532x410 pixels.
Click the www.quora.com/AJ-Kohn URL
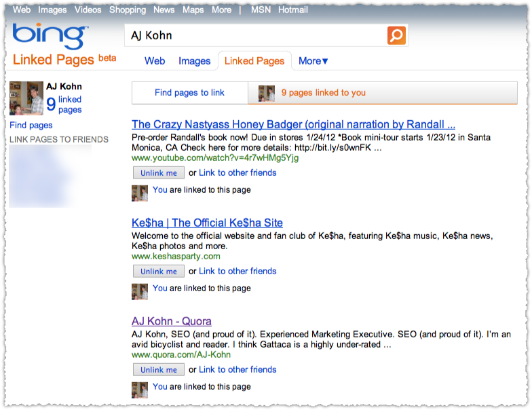click(x=181, y=354)
